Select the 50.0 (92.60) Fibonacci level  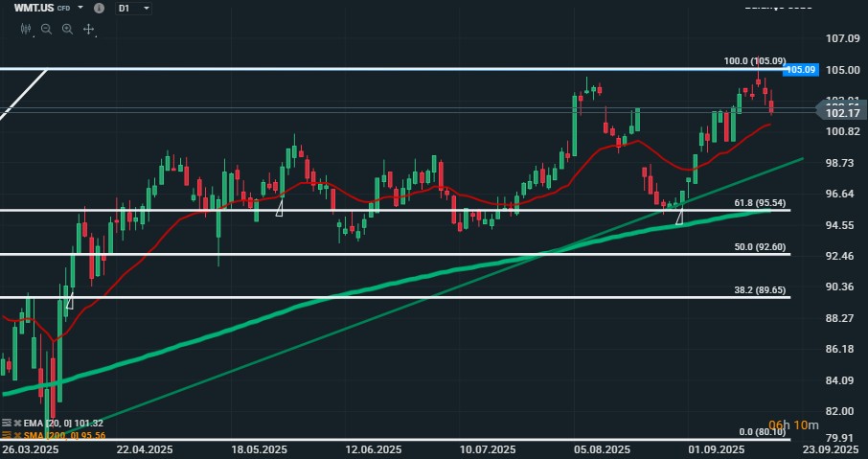coord(760,247)
